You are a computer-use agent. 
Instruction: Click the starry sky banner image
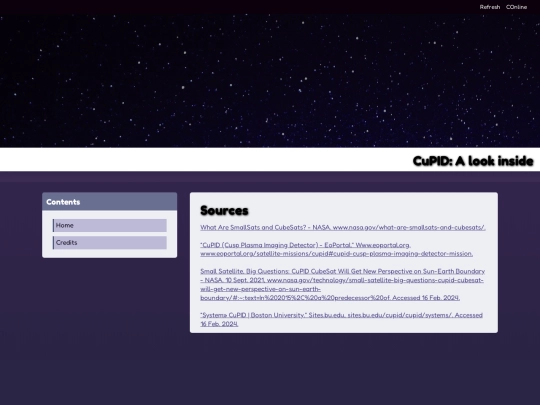pos(270,81)
